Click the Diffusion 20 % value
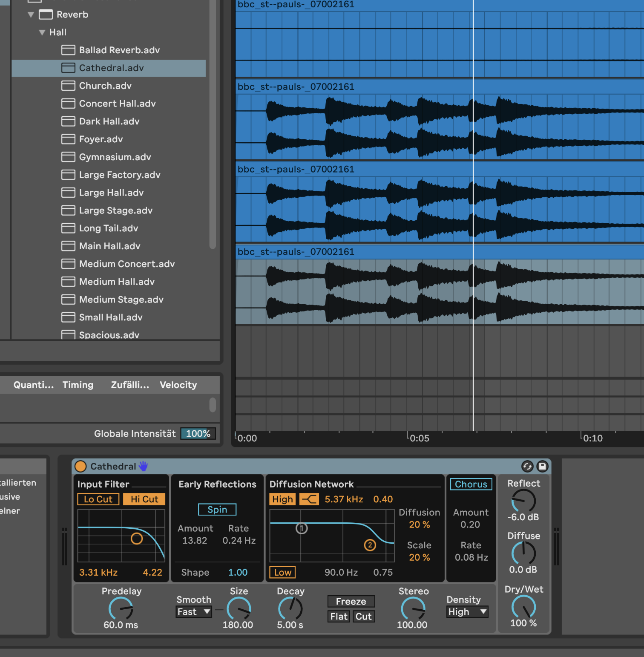Viewport: 644px width, 657px height. tap(420, 525)
